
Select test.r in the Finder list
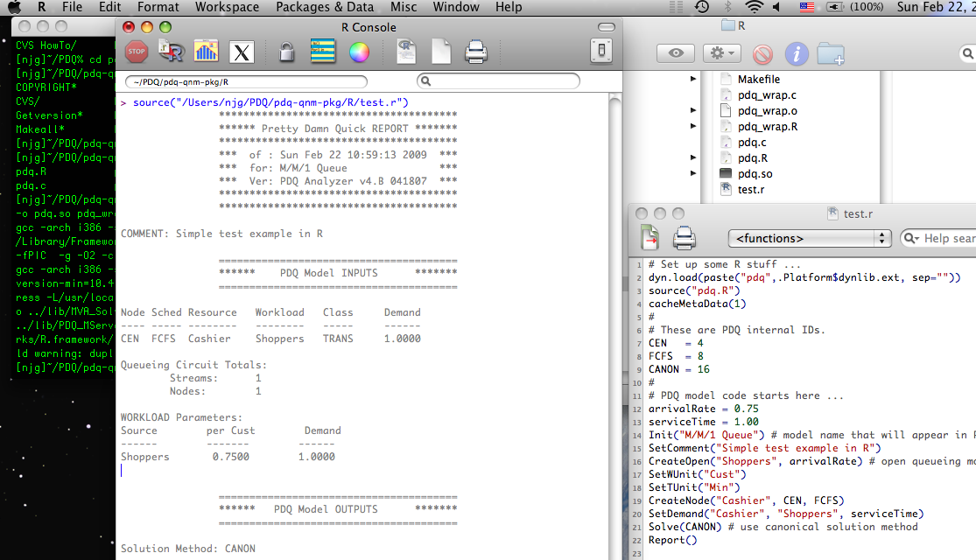[751, 190]
